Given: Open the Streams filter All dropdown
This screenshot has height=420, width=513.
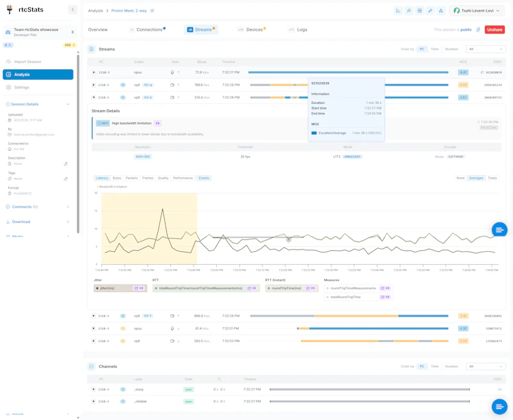Looking at the screenshot, I should pos(486,49).
